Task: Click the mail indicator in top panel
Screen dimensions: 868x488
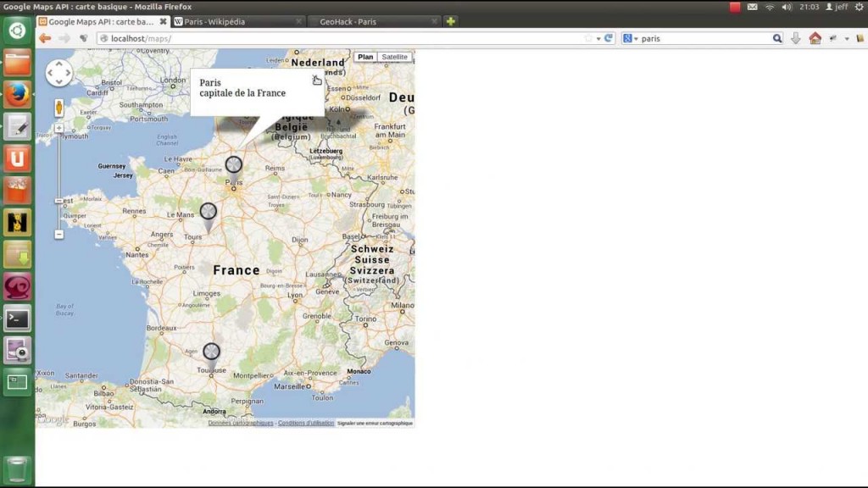Action: pos(752,7)
